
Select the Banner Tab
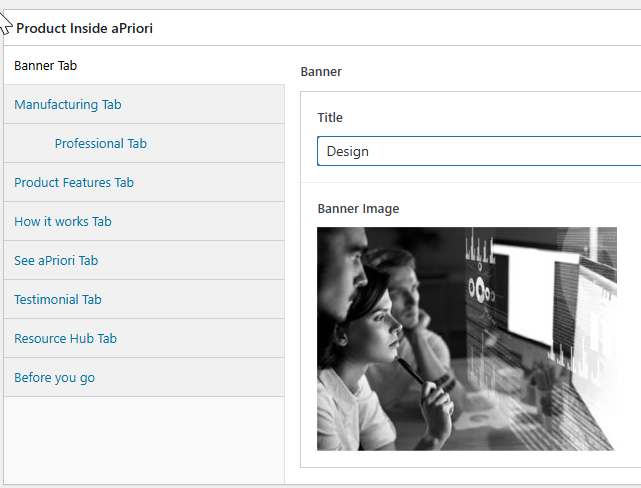[x=144, y=65]
